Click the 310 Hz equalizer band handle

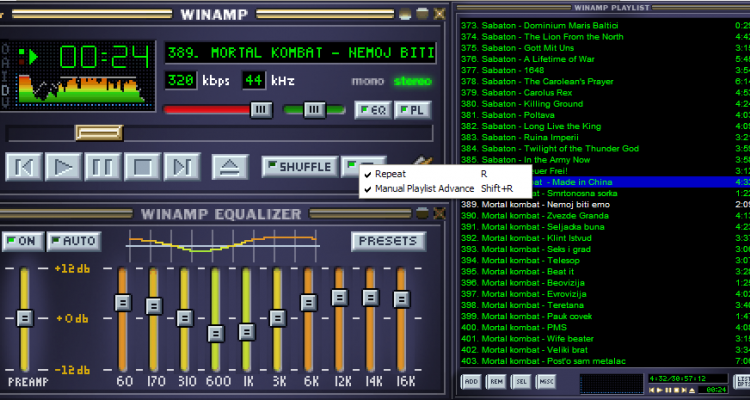click(x=185, y=318)
